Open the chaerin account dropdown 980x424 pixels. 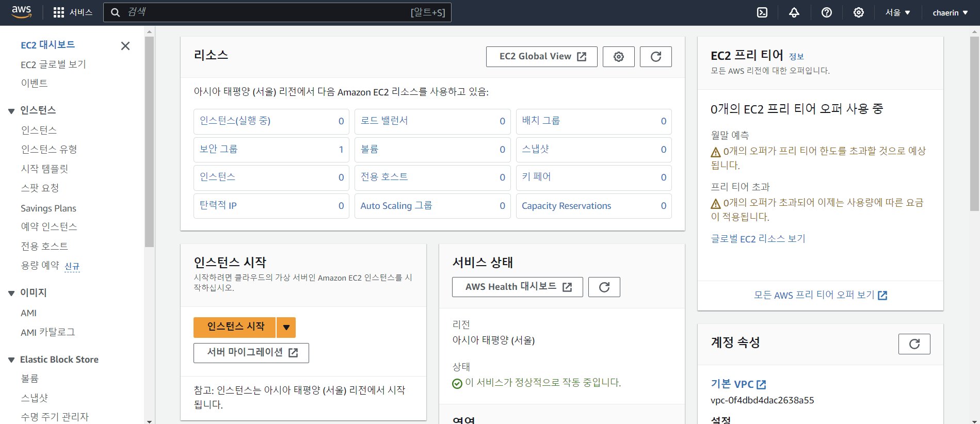click(x=950, y=12)
